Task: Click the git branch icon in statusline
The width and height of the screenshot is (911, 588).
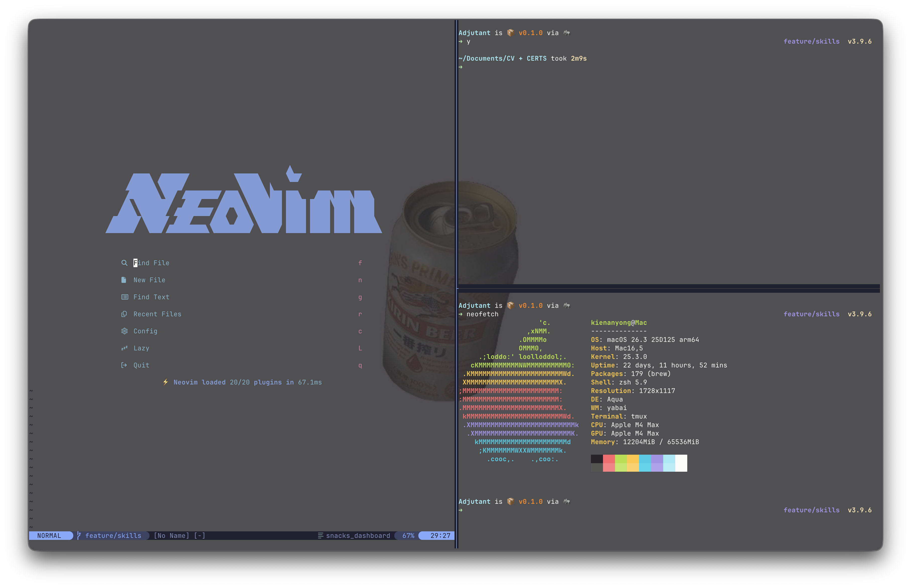Action: point(79,535)
